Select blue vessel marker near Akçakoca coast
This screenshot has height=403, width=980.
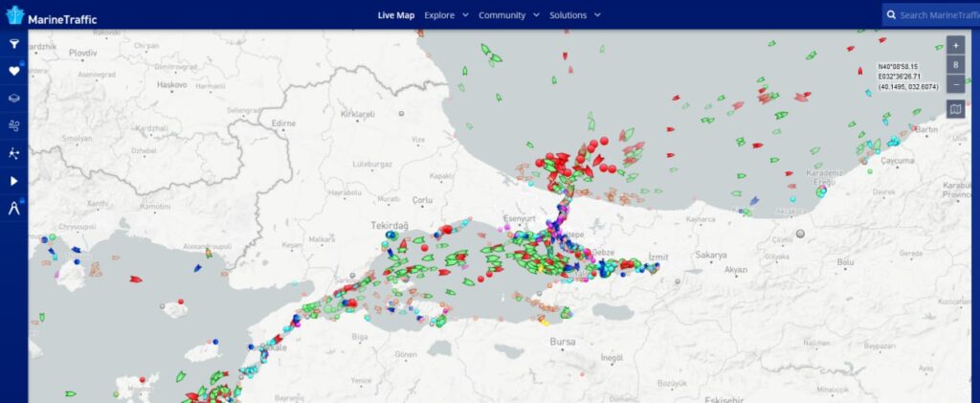pos(754,201)
